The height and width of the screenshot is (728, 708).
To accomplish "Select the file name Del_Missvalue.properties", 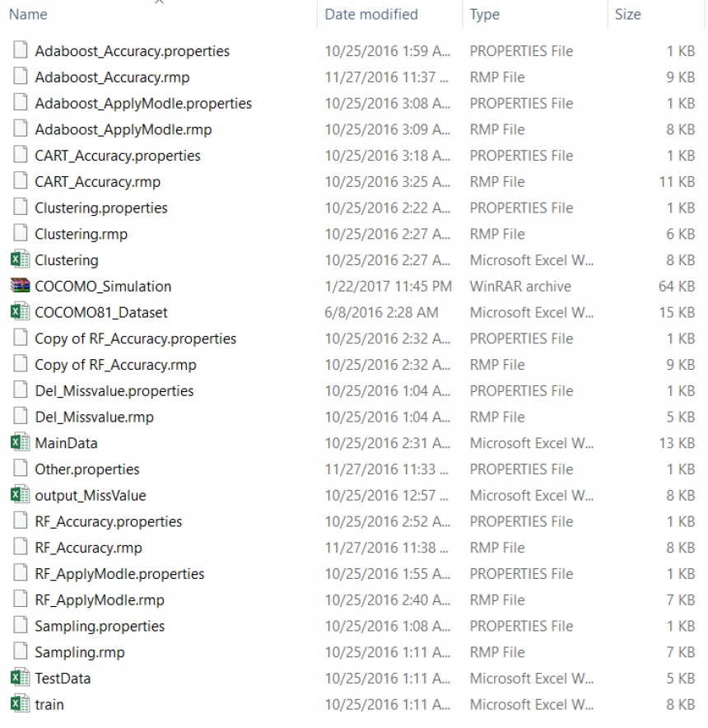I will coord(114,391).
